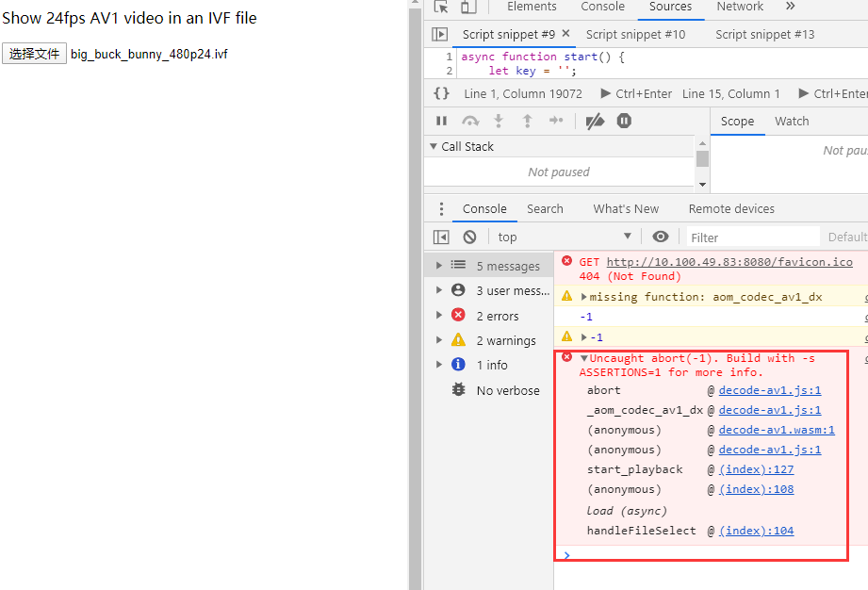
Task: Click the Step debugger arrow icon
Action: [556, 121]
